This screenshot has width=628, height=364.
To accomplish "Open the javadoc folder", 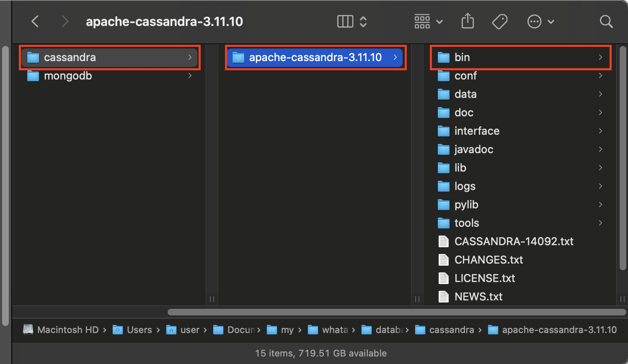I will click(520, 149).
